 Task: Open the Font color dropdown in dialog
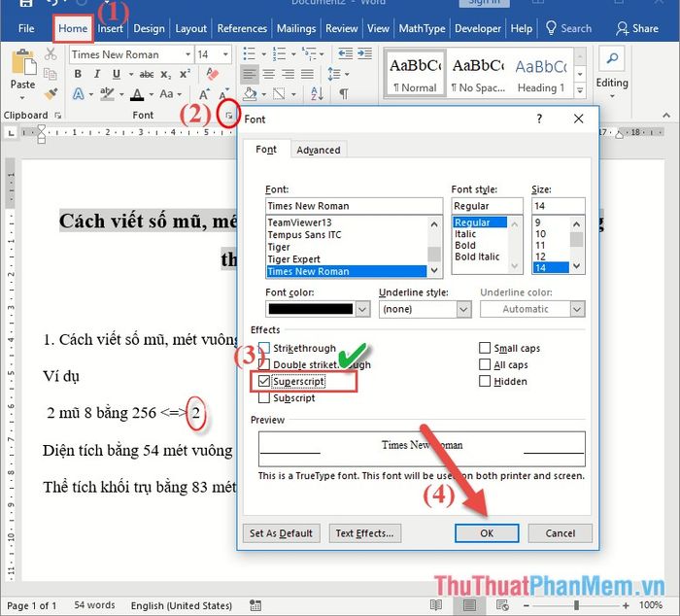pyautogui.click(x=362, y=309)
